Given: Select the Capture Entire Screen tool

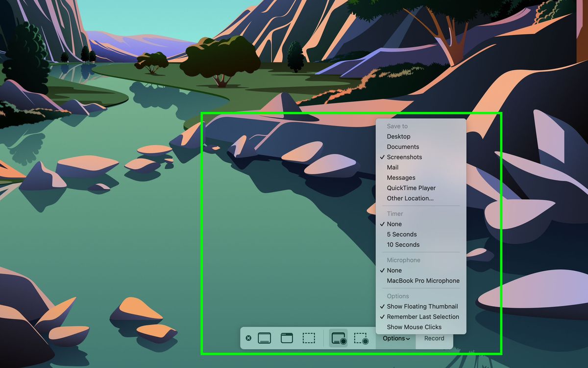Looking at the screenshot, I should 265,338.
